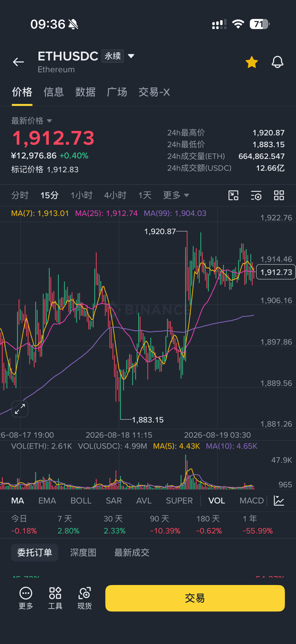
Task: Toggle the BOLL indicator
Action: 81,501
